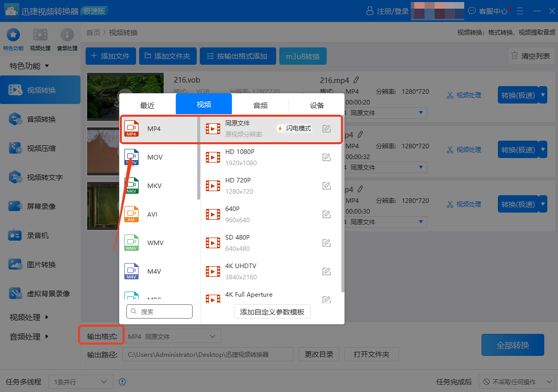This screenshot has height=392, width=558.
Task: Open 客服中心 customer service chat
Action: coord(488,11)
